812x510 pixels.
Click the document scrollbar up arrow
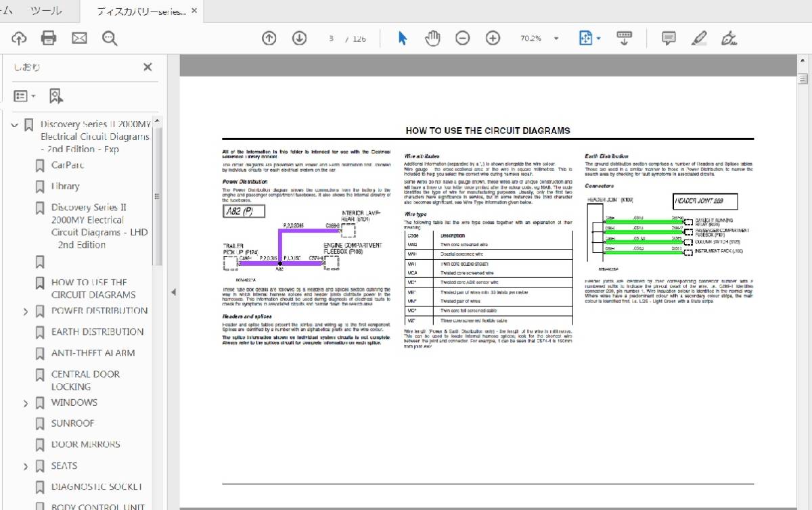(804, 61)
